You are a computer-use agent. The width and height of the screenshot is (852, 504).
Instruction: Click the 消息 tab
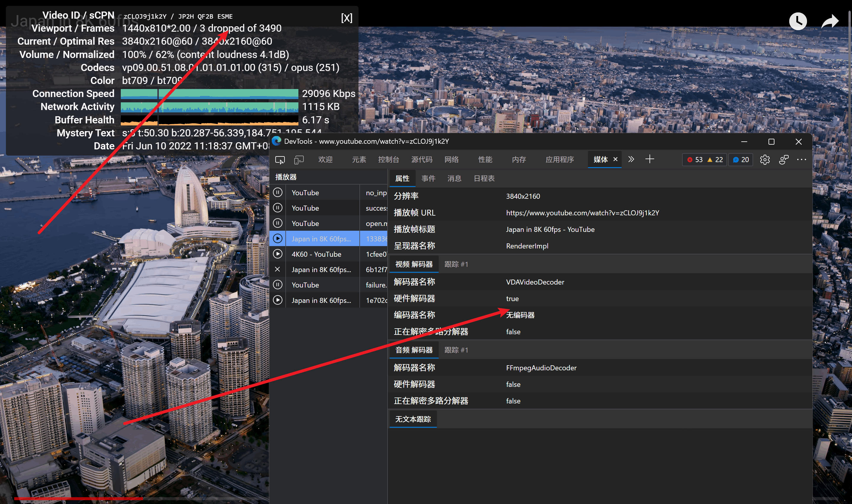[x=454, y=179]
